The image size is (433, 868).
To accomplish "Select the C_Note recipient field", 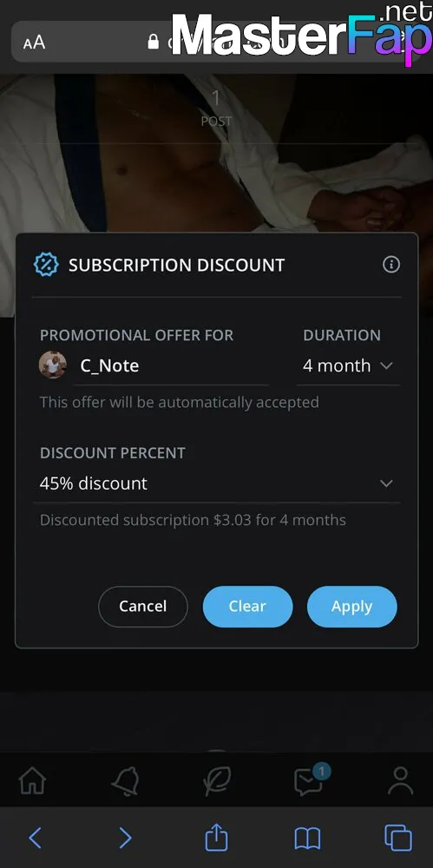I will click(172, 366).
